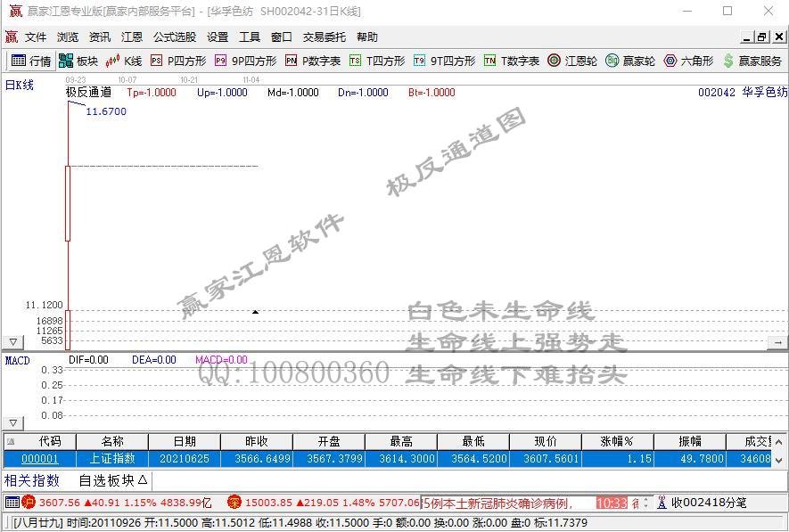Click the grid icon in the status bar

(x=12, y=502)
